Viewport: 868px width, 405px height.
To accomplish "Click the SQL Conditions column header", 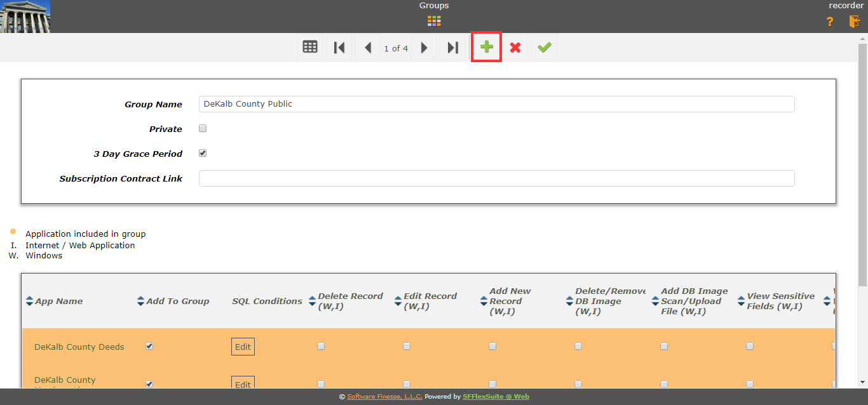I will tap(267, 301).
